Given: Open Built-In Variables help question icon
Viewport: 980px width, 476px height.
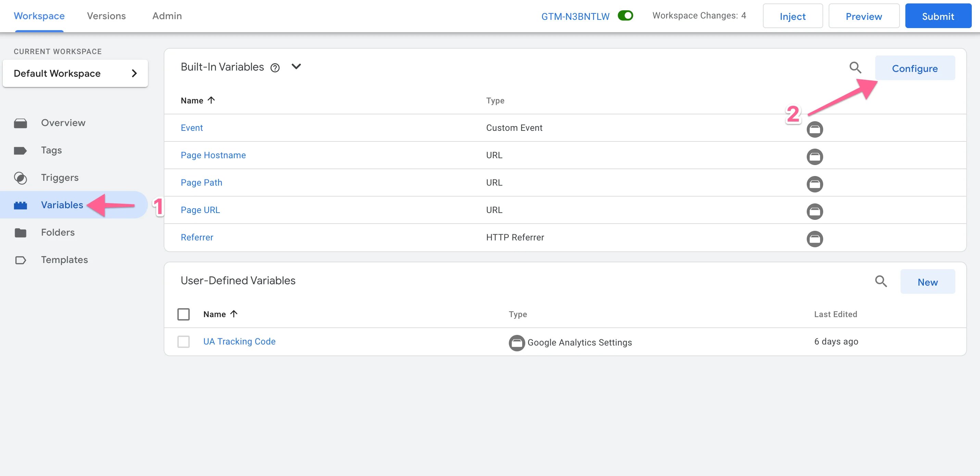Looking at the screenshot, I should (275, 68).
